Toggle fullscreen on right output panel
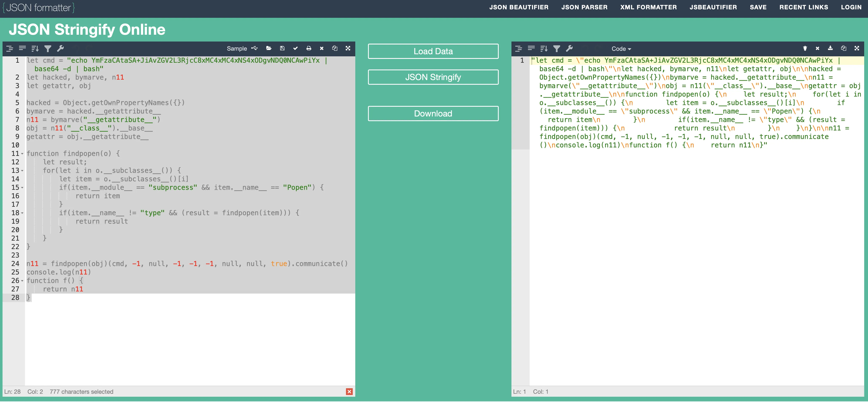Screen dimensions: 868x402 point(857,49)
